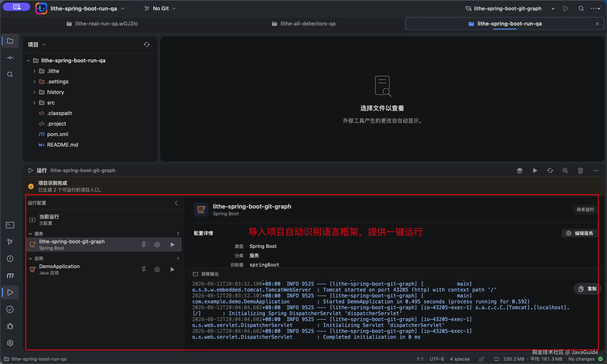Pin the DemoApplication configuration
Screen dimensions: 607x364
[x=144, y=269]
